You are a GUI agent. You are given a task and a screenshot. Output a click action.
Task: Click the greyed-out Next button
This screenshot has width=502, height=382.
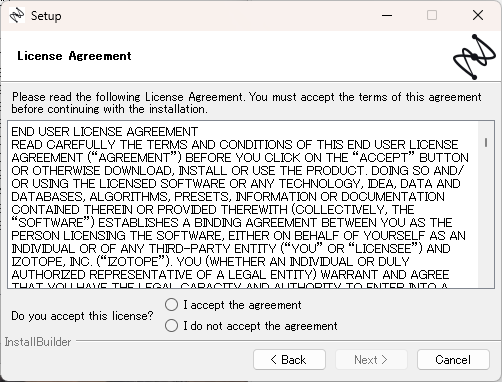coord(371,360)
